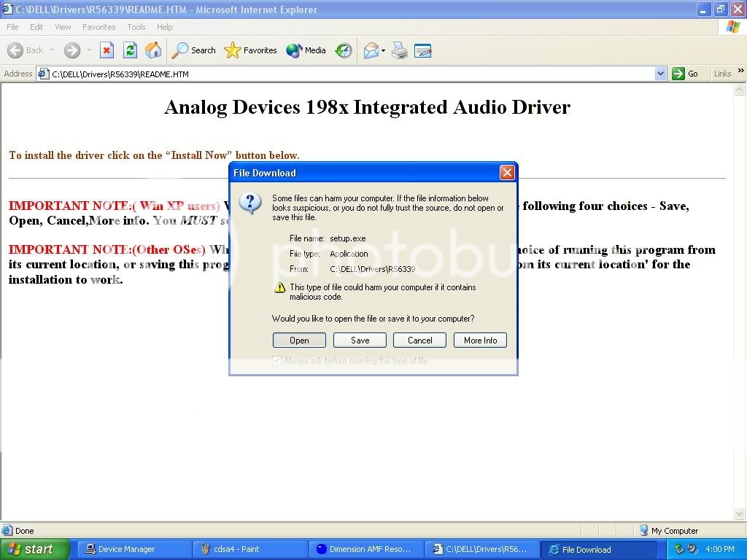This screenshot has height=560, width=747.
Task: Toggle 'Always ask before opening' checkbox
Action: point(276,361)
